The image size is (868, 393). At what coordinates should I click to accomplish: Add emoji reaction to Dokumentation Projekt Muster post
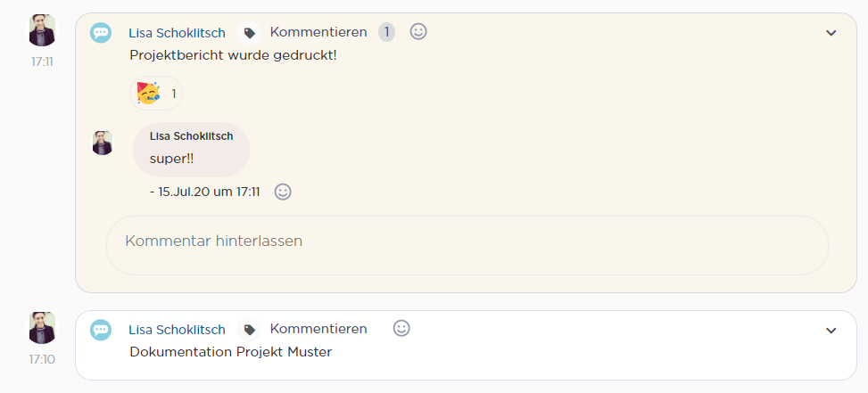point(401,328)
